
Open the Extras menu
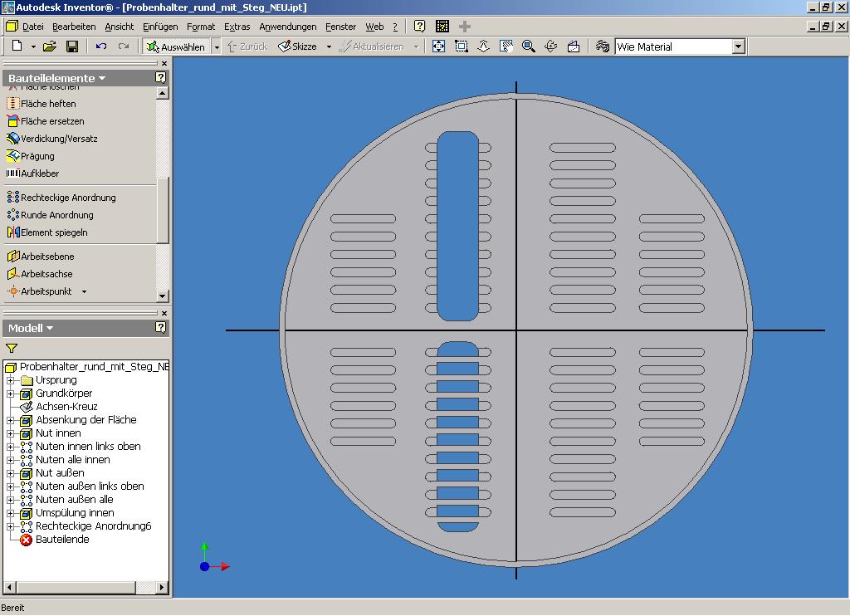pos(237,27)
